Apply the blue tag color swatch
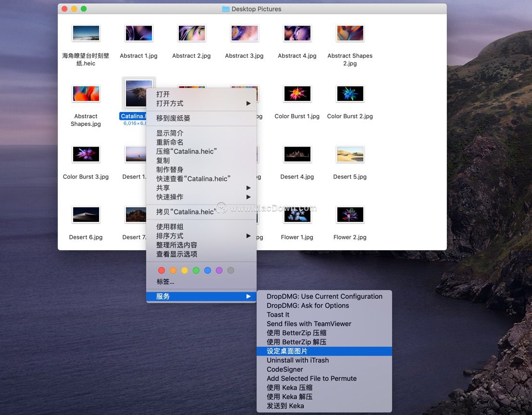The width and height of the screenshot is (532, 415). pos(208,270)
